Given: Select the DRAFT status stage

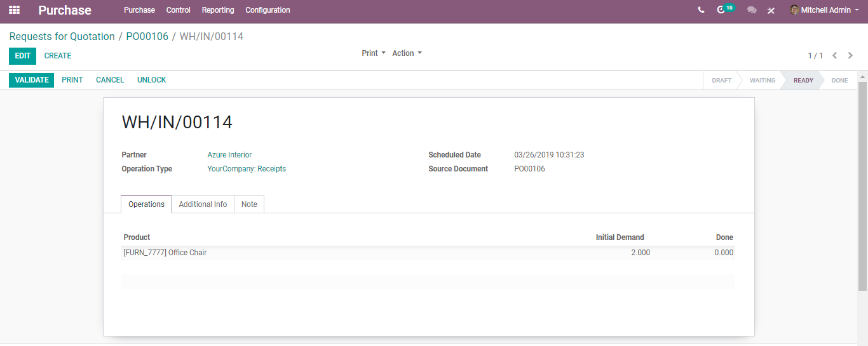Looking at the screenshot, I should click(x=721, y=81).
